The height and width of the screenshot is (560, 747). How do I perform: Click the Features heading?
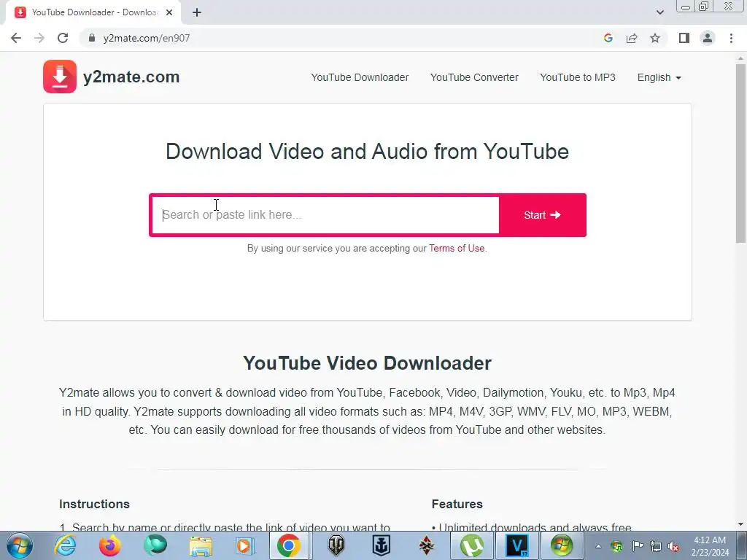[457, 504]
